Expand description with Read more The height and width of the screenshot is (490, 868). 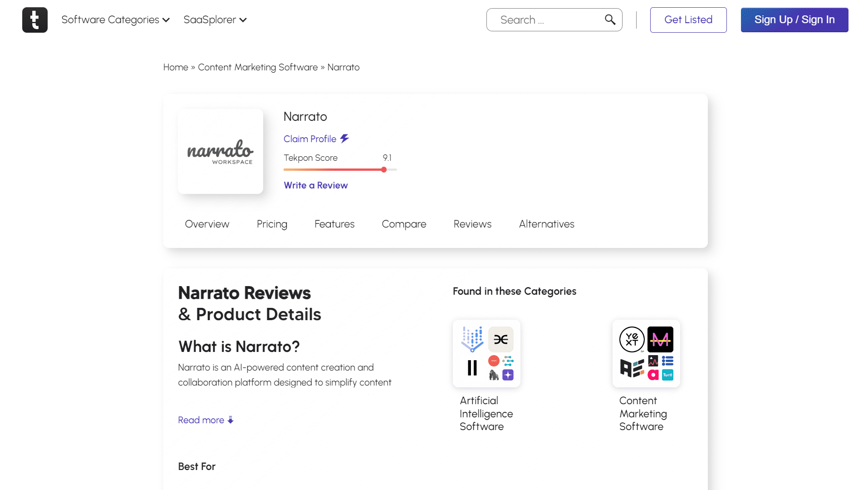coord(206,420)
